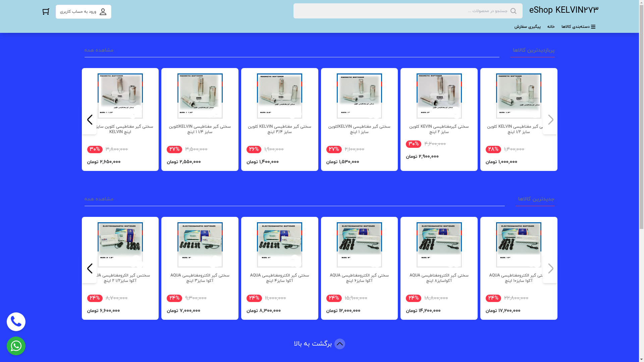This screenshot has height=362, width=644.
Task: Open Kelvin magnetic softener 1 inch thumbnail
Action: pos(359,96)
